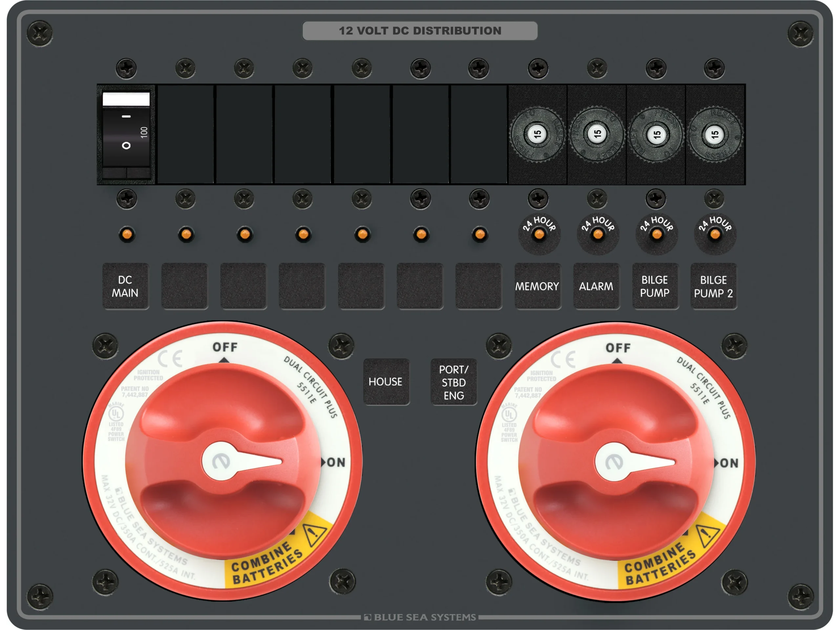Click the PORT/STBD ENG label plate
The height and width of the screenshot is (630, 840).
[453, 382]
